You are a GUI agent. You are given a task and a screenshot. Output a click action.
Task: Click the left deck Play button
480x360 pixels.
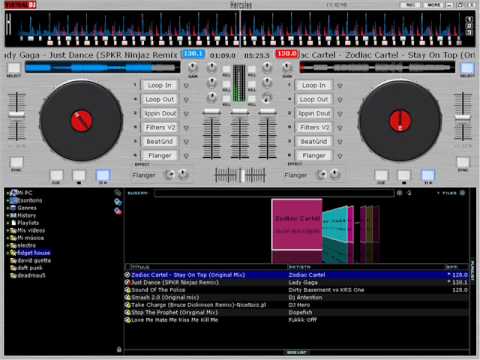pyautogui.click(x=103, y=175)
